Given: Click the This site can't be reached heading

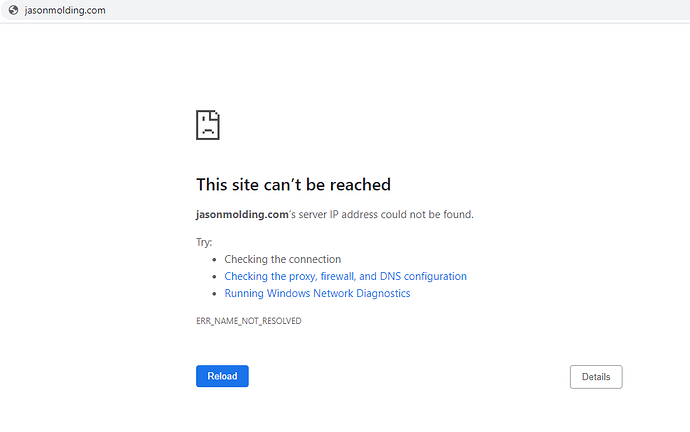Looking at the screenshot, I should click(x=293, y=185).
